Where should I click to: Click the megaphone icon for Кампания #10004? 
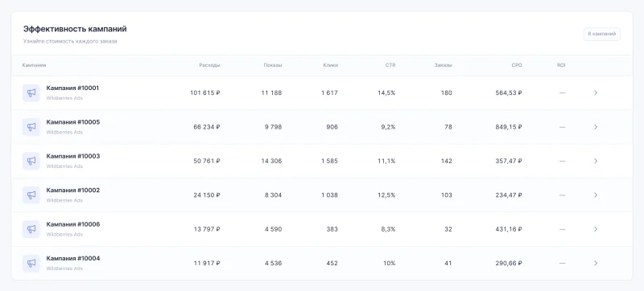[31, 263]
